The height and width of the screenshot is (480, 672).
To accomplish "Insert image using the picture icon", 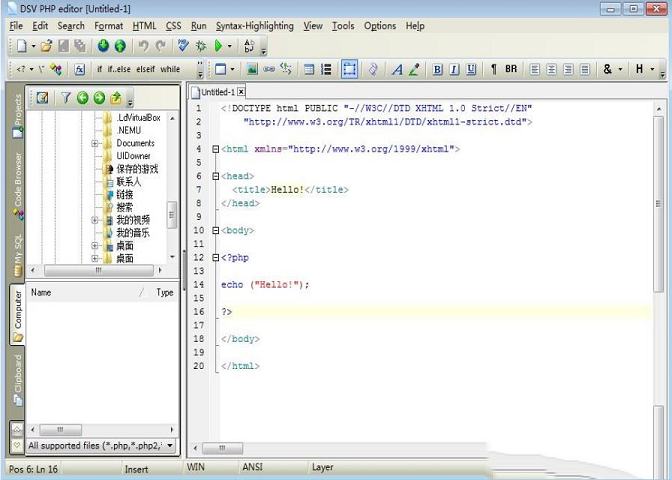I will point(252,69).
